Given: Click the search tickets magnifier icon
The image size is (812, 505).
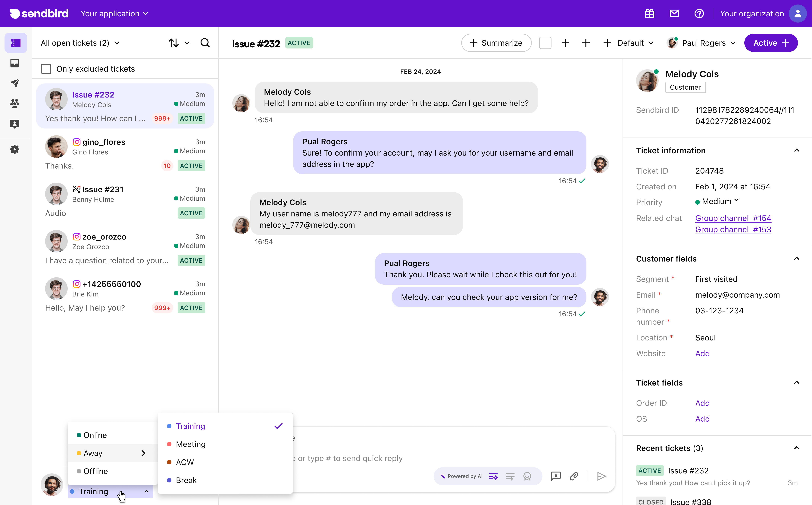Looking at the screenshot, I should click(205, 43).
